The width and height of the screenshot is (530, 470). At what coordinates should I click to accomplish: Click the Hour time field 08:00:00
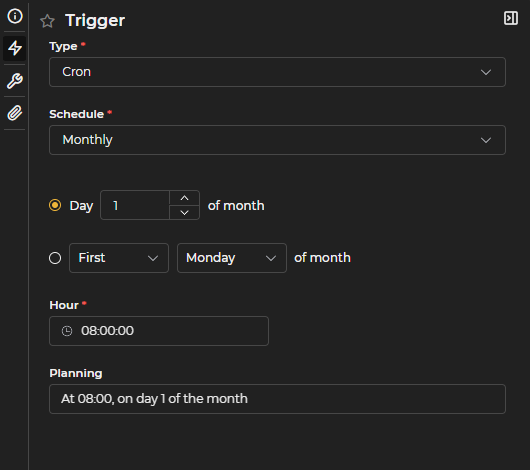point(159,331)
